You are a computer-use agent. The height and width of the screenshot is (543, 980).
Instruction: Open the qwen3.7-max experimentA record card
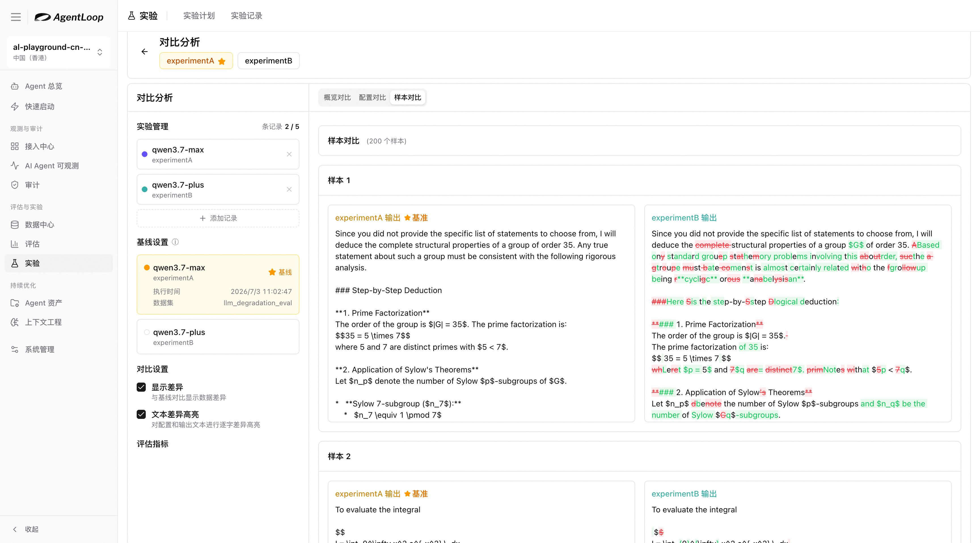click(x=218, y=154)
